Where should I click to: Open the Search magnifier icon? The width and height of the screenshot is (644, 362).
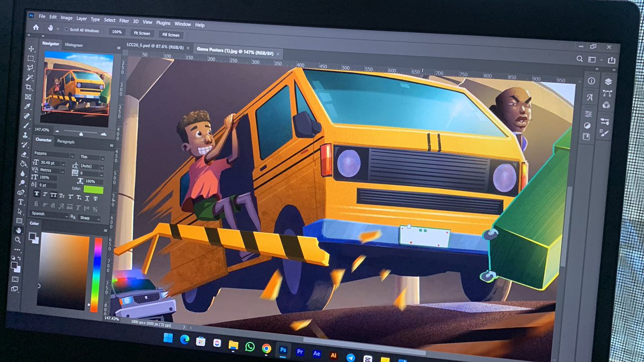point(580,59)
